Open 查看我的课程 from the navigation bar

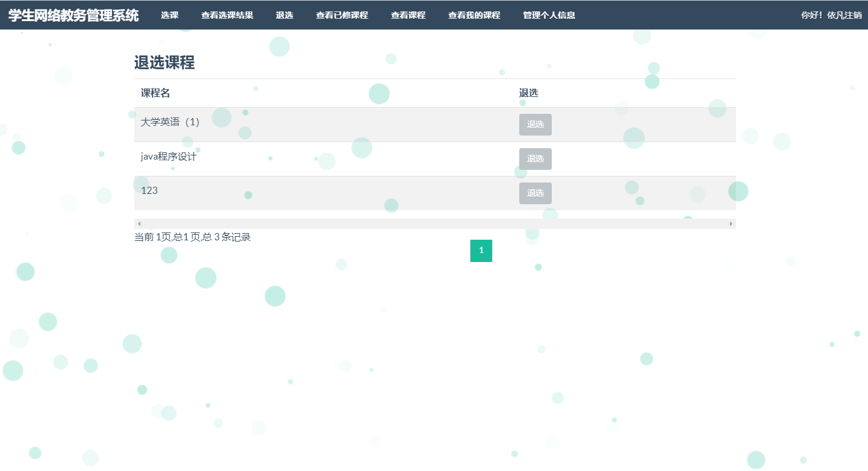[473, 15]
